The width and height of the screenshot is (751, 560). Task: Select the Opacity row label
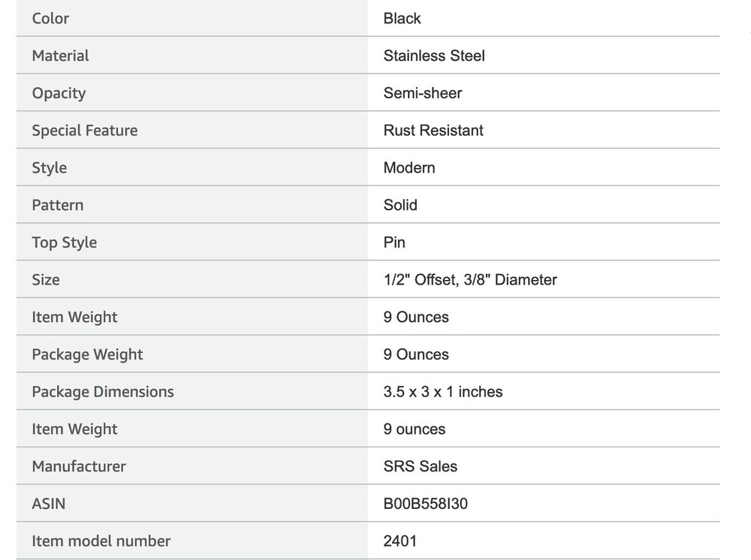coord(59,93)
